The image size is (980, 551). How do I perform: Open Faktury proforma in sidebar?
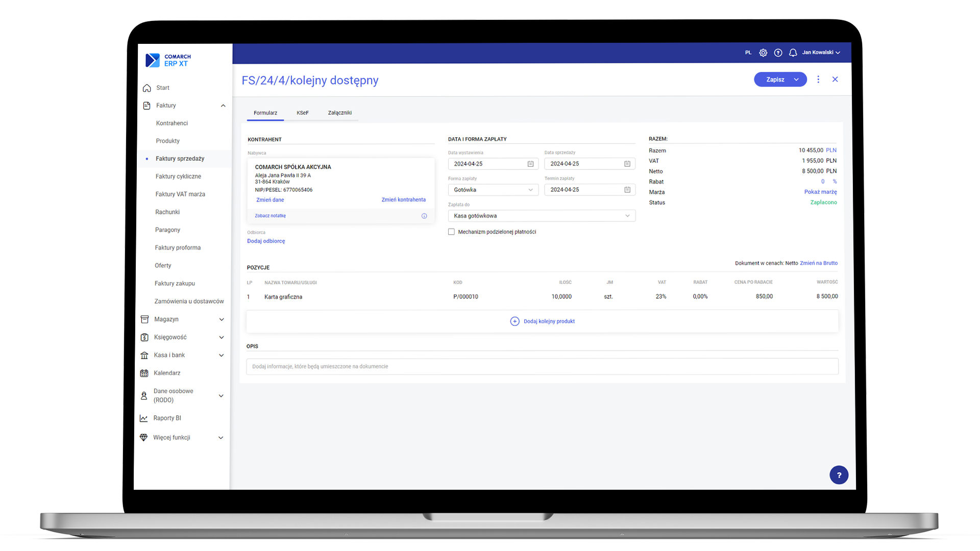pos(178,248)
